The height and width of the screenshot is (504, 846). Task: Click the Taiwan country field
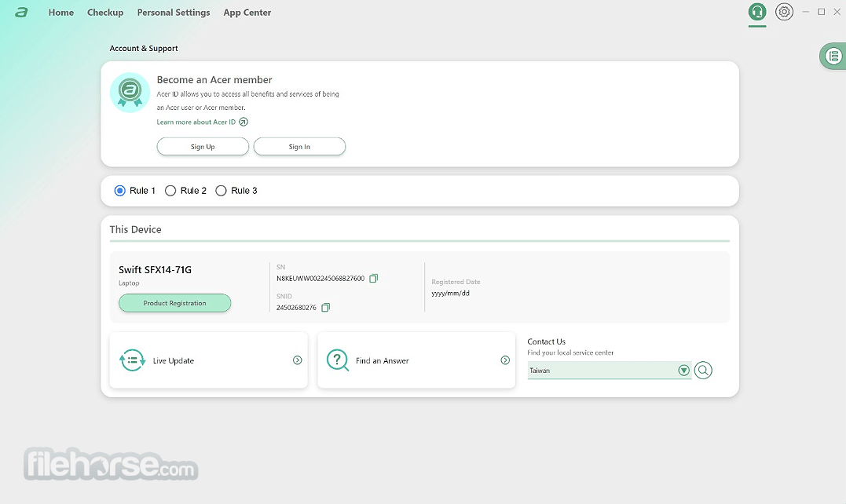coord(609,371)
